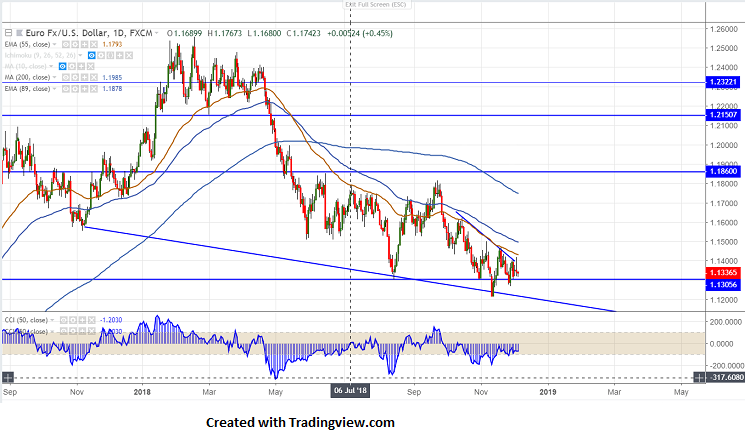
Task: Expand the EMA (89, close) dropdown arrow
Action: tap(55, 88)
